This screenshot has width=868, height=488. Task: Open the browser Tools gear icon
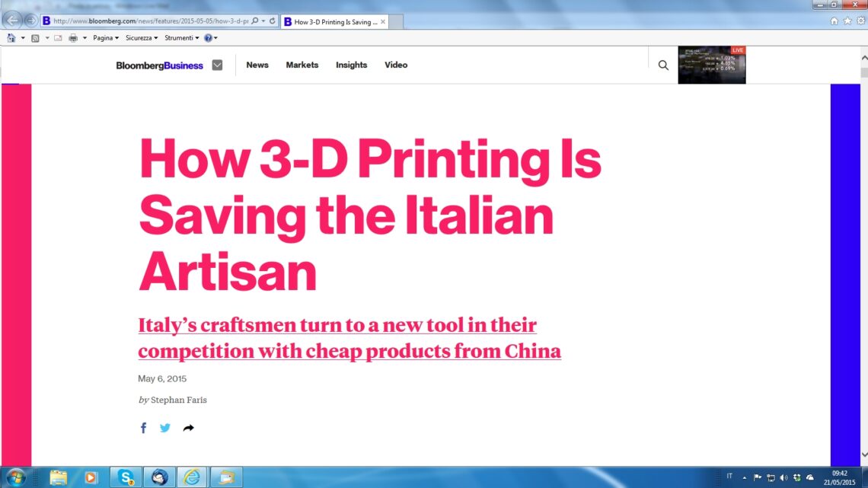[860, 21]
